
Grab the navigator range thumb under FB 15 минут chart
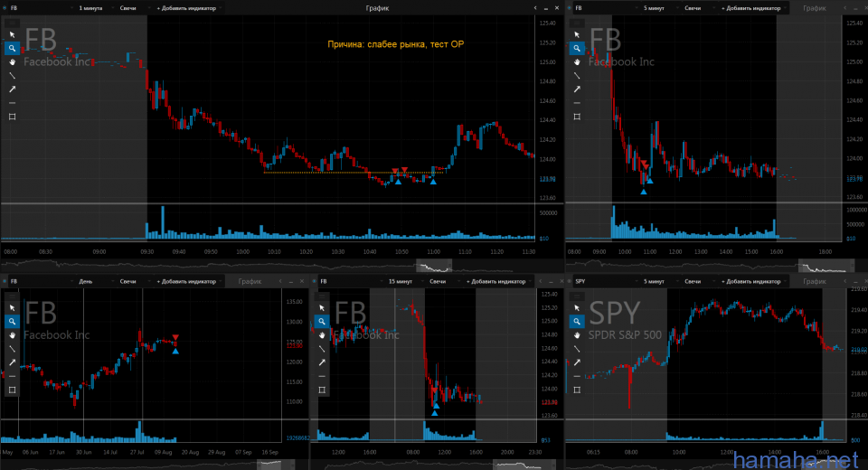(524, 465)
